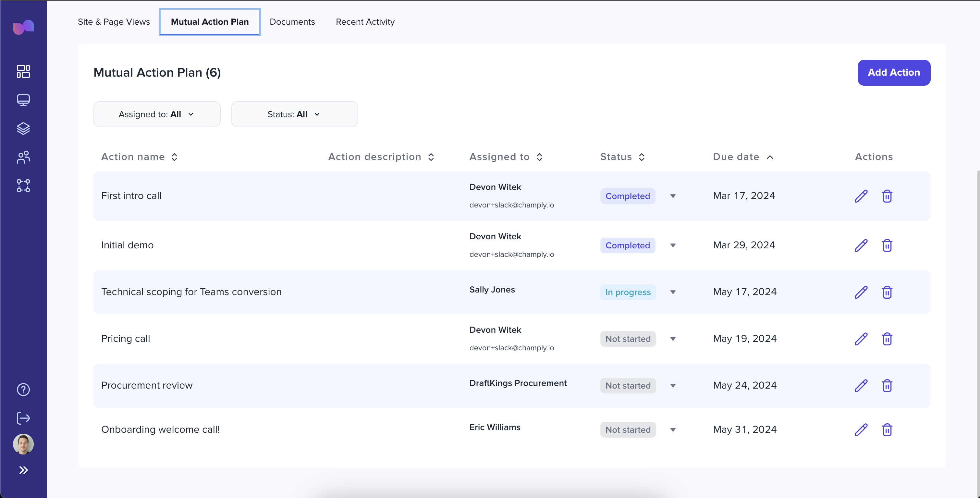Edit the Procurement review action
980x498 pixels.
tap(861, 386)
